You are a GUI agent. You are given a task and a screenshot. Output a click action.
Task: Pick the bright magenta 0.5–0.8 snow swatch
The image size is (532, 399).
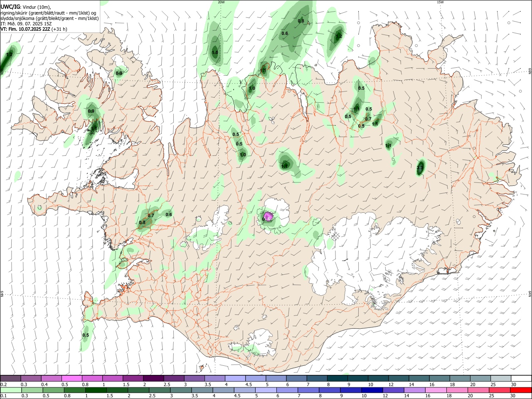(71, 379)
